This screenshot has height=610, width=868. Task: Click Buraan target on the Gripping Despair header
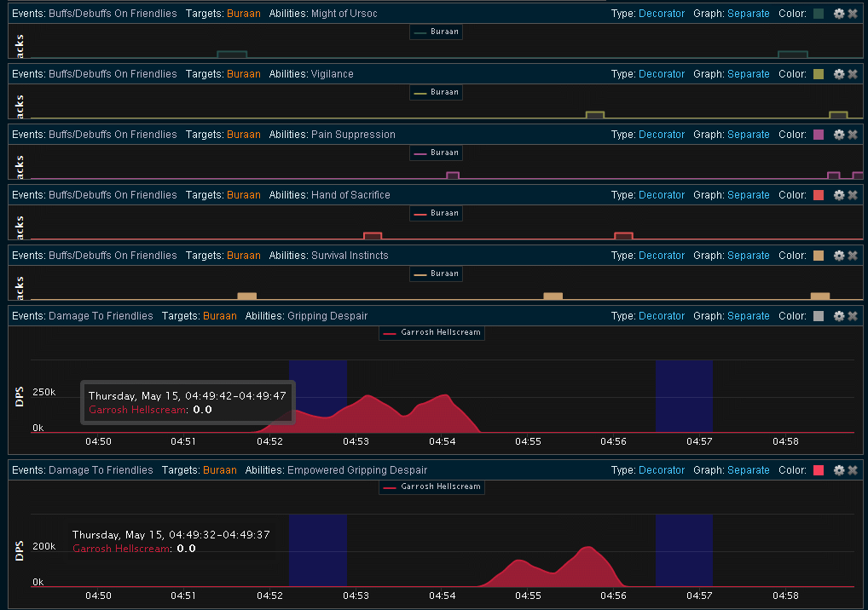coord(220,316)
